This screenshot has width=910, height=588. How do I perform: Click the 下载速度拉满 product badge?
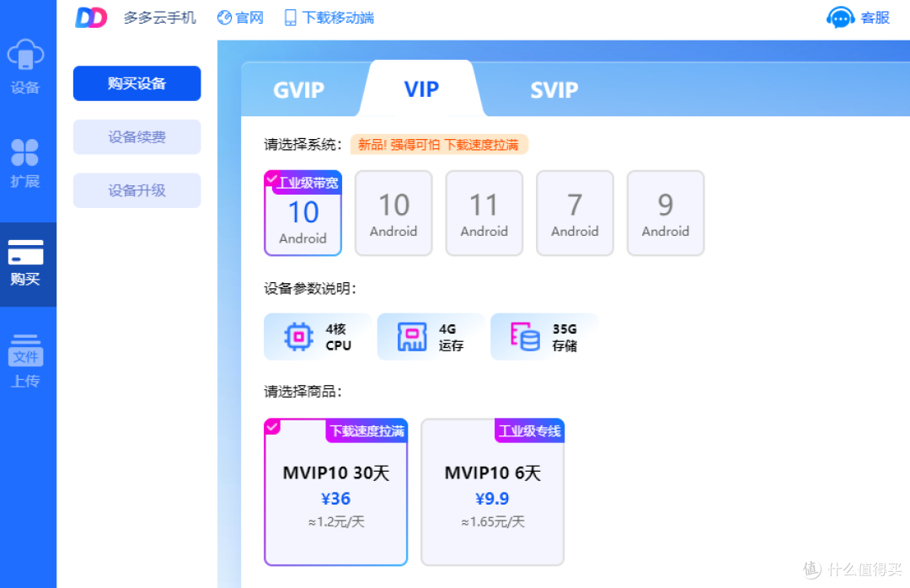[x=367, y=431]
